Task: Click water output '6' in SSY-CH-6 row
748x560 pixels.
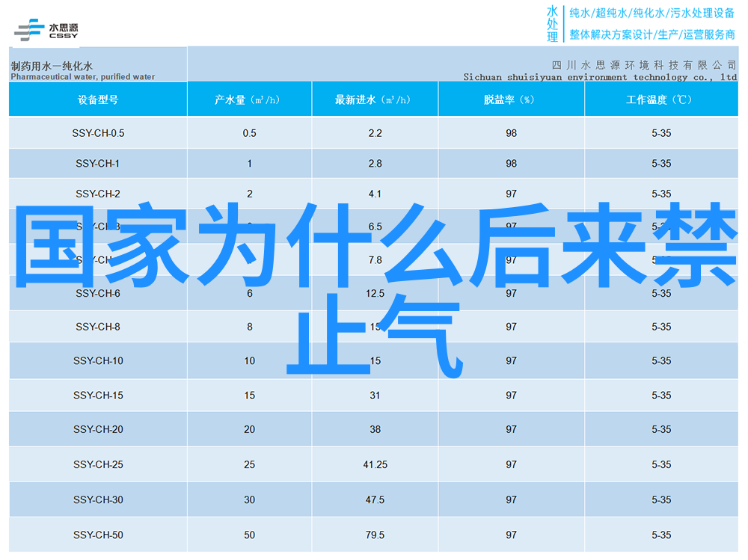Action: (250, 293)
